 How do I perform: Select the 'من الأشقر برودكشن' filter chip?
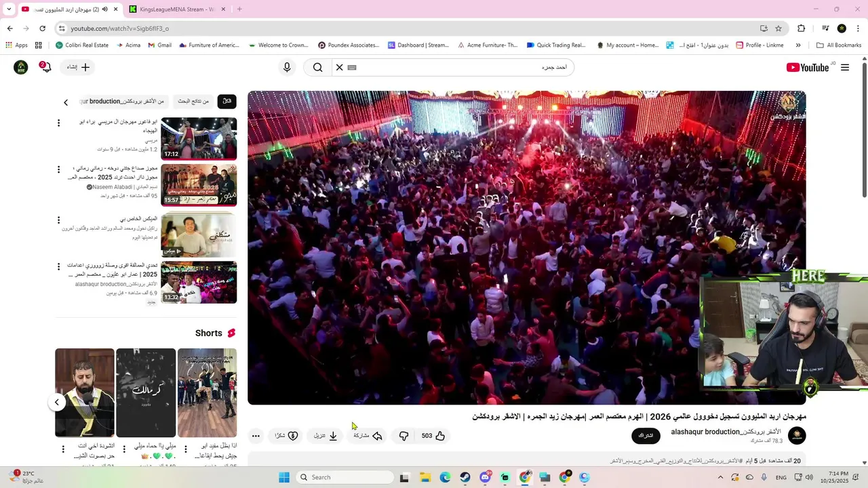point(122,102)
